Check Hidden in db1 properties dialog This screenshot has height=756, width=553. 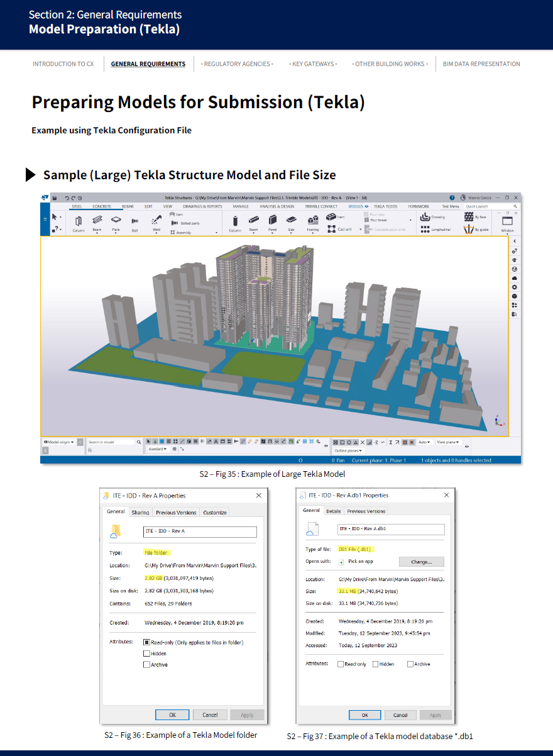tap(376, 664)
